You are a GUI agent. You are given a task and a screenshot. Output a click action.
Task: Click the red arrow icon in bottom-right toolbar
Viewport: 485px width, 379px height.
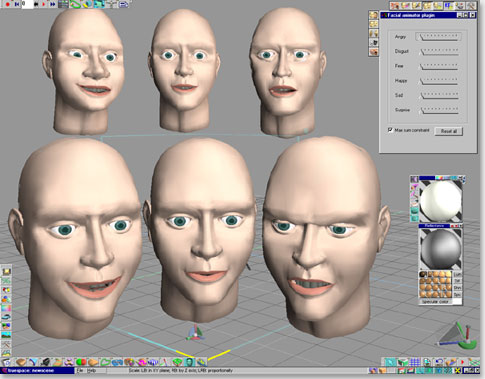click(463, 362)
